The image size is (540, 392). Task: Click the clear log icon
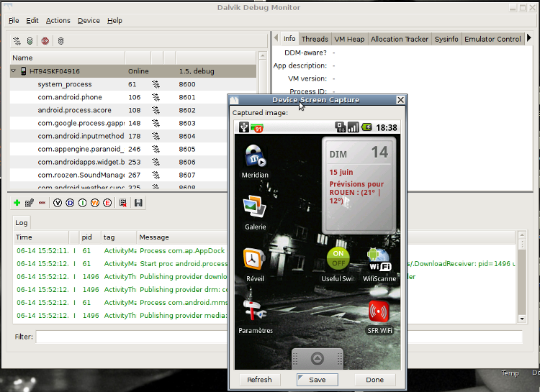pos(123,204)
